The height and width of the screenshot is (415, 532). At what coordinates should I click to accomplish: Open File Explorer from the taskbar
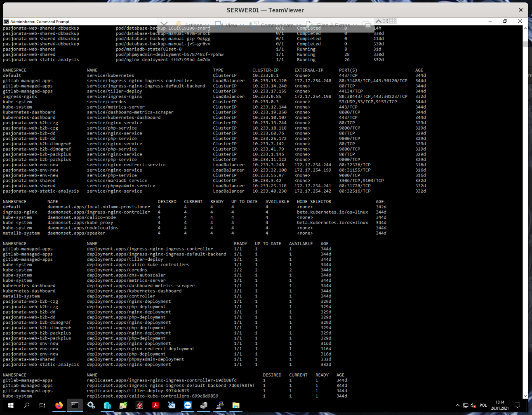coord(236,406)
